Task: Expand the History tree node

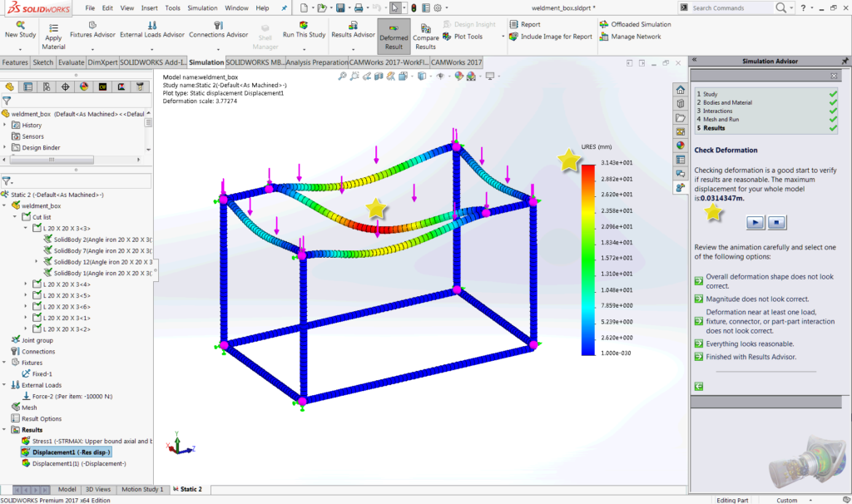Action: (4, 125)
